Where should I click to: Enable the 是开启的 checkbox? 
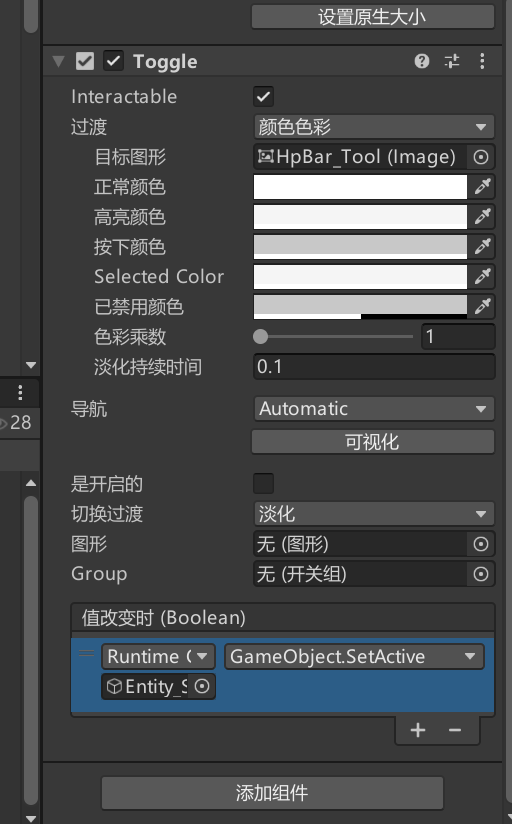263,483
